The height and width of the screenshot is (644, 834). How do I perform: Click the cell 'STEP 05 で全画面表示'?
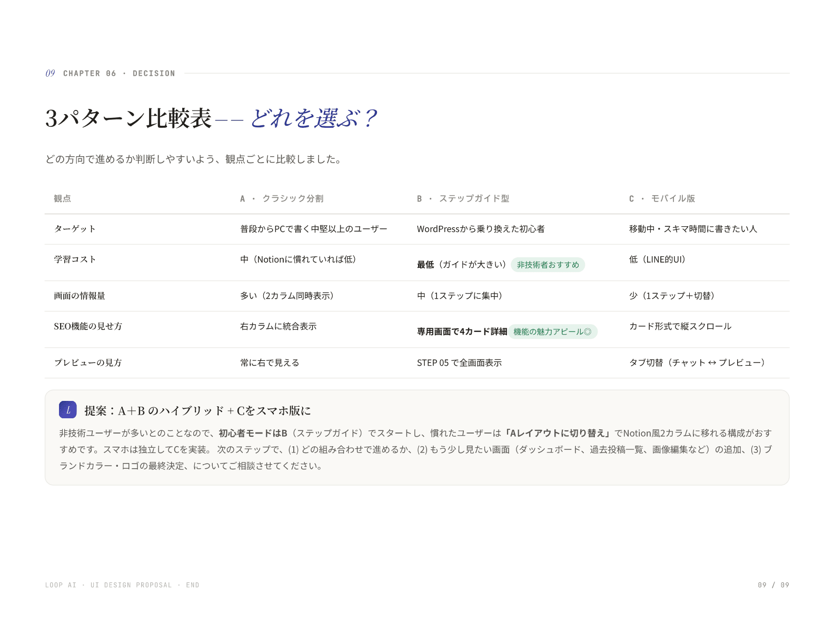(x=459, y=363)
